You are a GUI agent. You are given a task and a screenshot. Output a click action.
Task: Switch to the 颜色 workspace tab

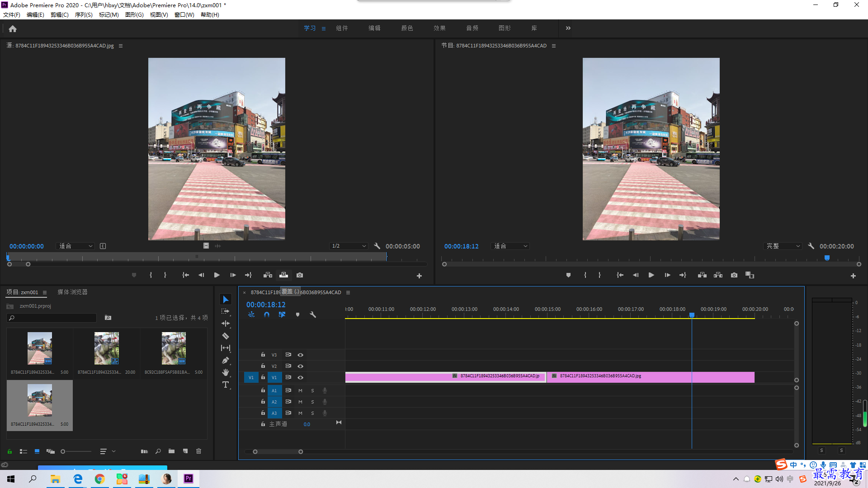[407, 28]
